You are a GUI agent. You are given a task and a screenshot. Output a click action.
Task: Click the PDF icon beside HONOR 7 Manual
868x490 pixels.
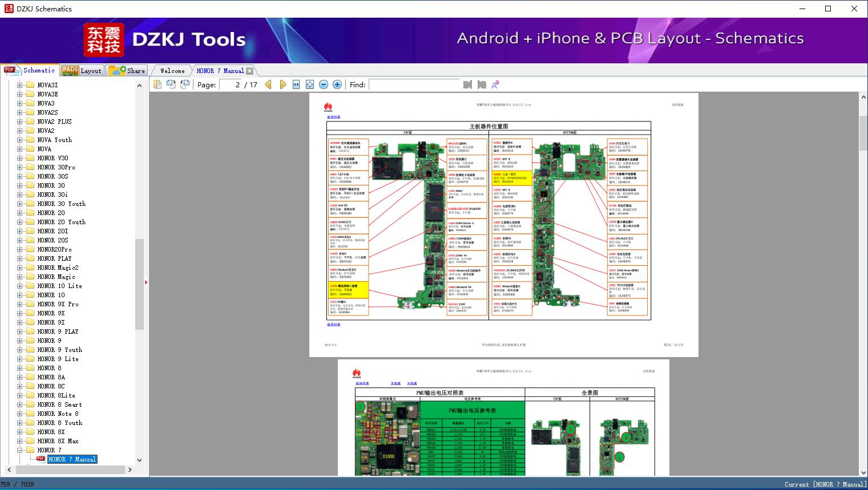pyautogui.click(x=41, y=459)
